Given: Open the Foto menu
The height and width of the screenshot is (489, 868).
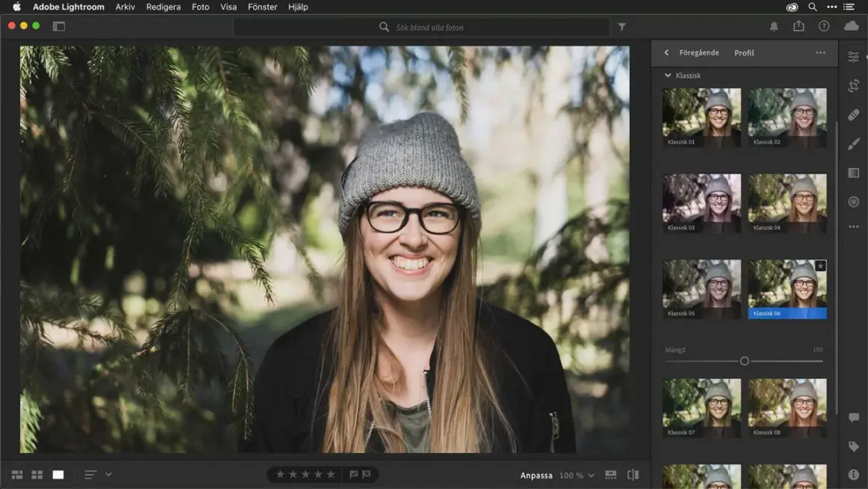Looking at the screenshot, I should 201,7.
